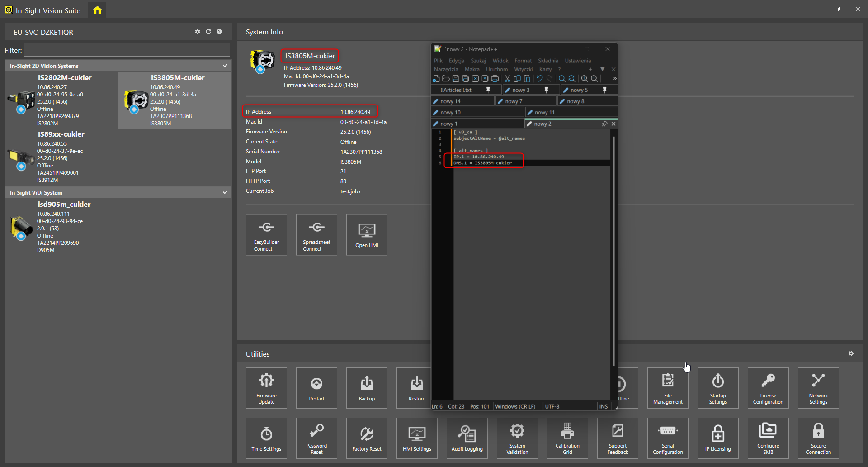Pin the nowy 2 tab in Notepad++

(x=604, y=124)
